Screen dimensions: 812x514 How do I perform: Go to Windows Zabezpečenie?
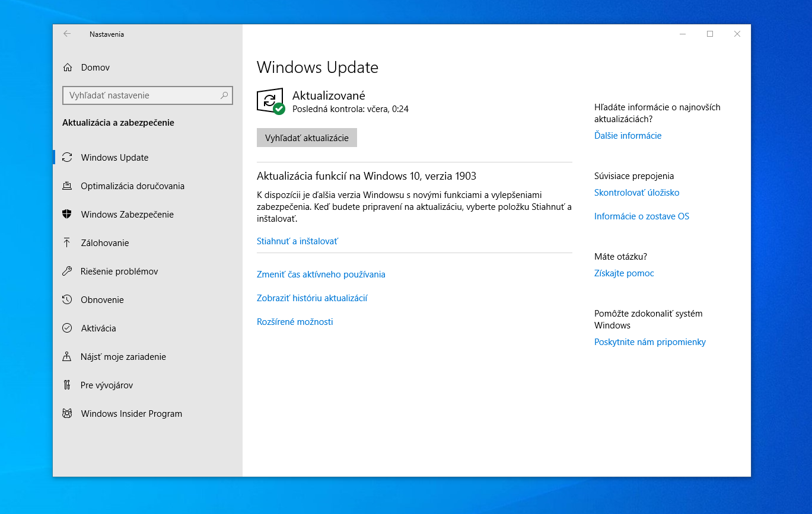coord(148,215)
